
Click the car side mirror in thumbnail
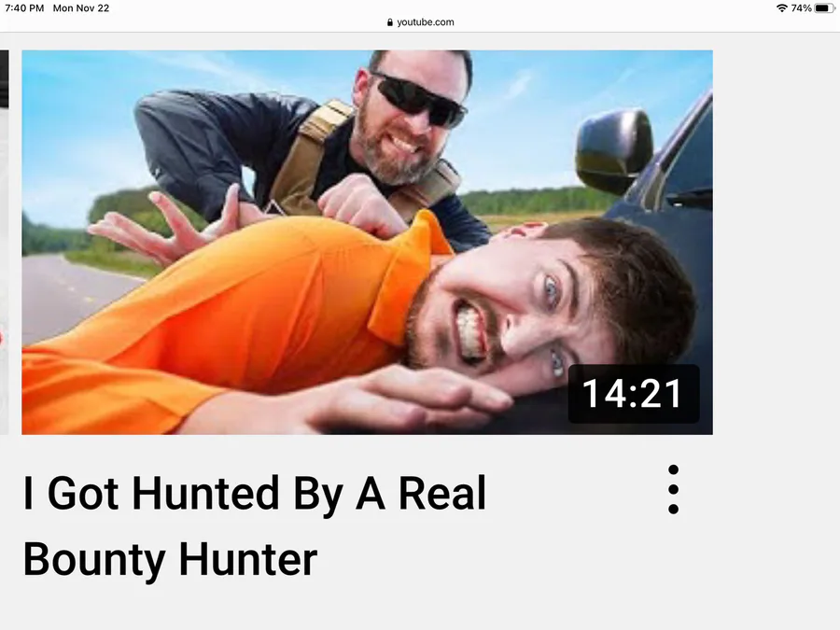tap(613, 150)
